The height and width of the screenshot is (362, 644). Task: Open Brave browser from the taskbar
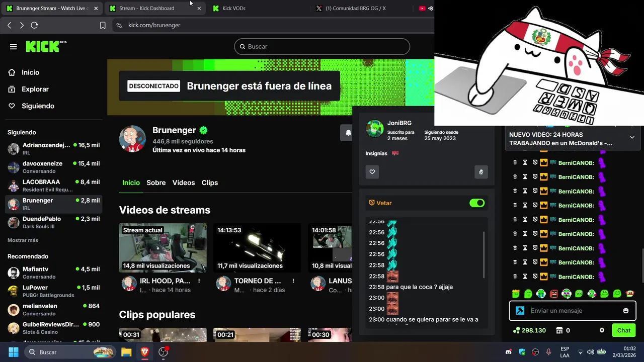tap(145, 352)
